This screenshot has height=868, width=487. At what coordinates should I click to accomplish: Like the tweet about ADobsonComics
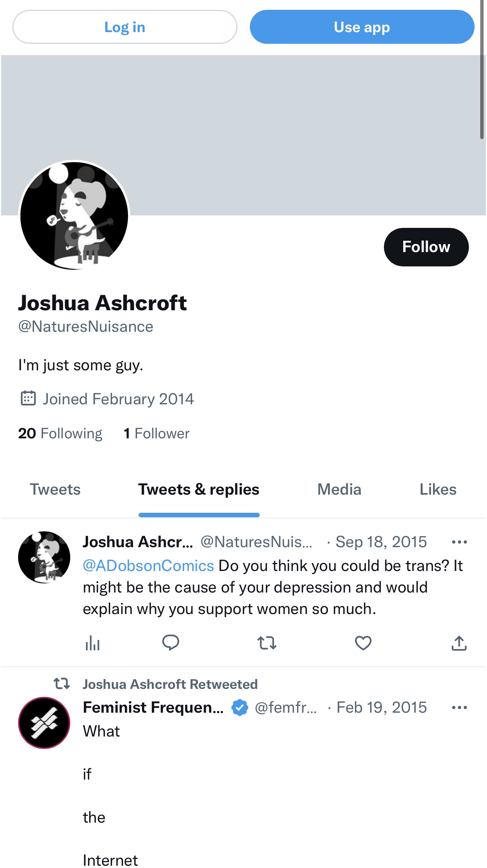[363, 643]
